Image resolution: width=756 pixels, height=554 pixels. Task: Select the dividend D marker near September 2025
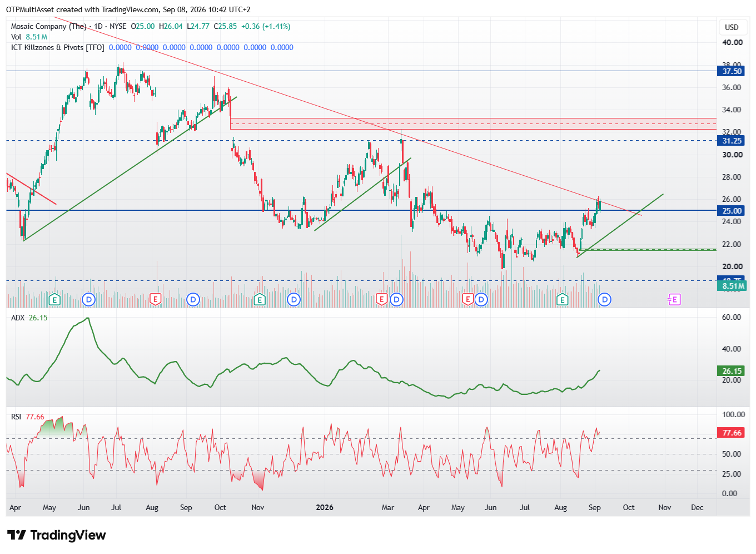193,300
